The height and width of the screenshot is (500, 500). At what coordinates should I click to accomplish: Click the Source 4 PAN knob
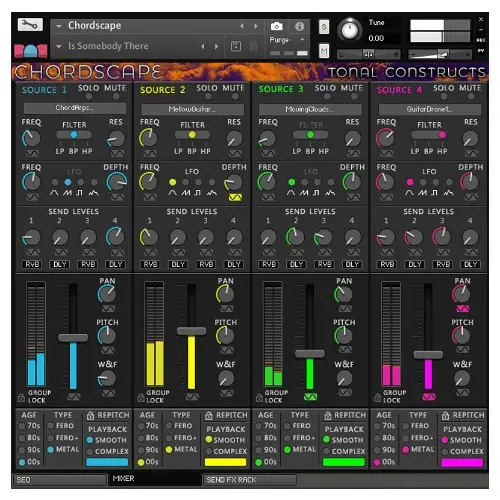[x=462, y=294]
